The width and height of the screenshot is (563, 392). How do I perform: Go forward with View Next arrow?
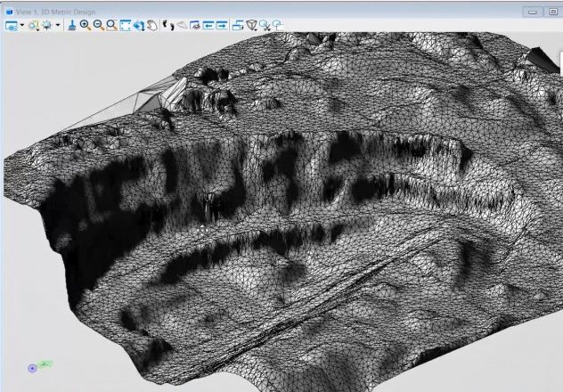tap(222, 26)
